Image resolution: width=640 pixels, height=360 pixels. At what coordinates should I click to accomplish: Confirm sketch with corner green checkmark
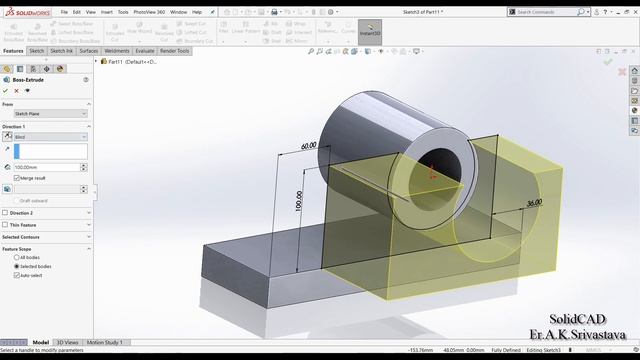(608, 62)
